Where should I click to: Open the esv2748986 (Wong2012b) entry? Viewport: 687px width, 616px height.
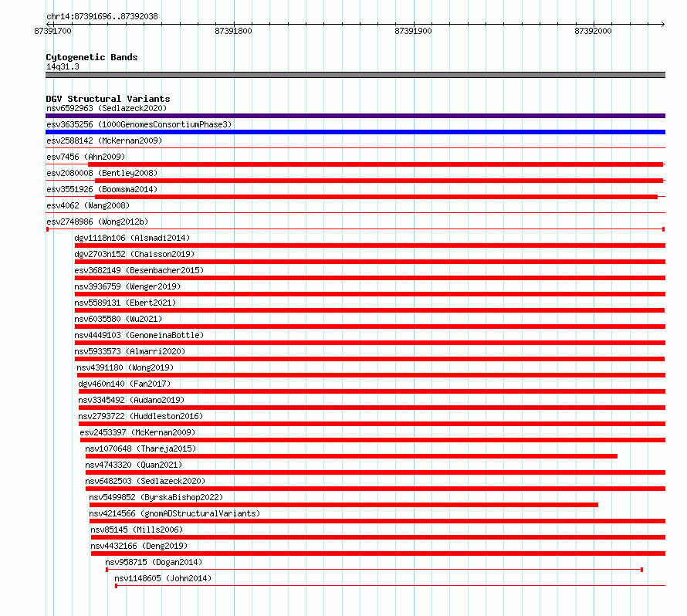click(97, 222)
